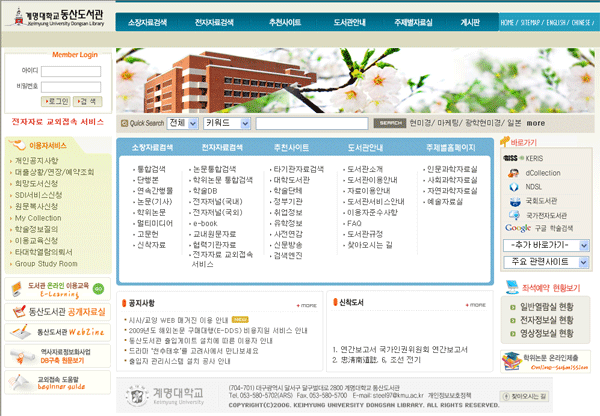This screenshot has height=416, width=600.
Task: Click more next to suggested search keywords
Action: point(536,123)
